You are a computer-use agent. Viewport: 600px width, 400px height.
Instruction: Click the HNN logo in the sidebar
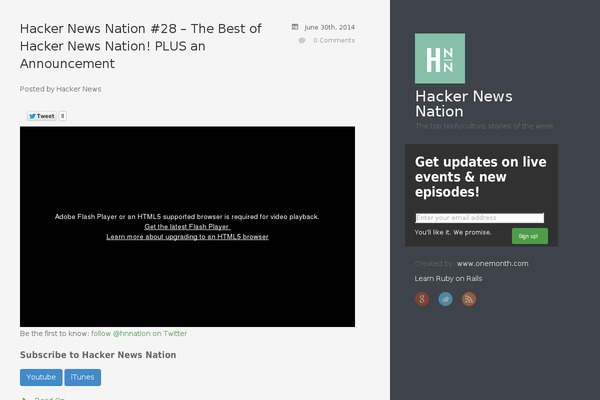click(440, 58)
